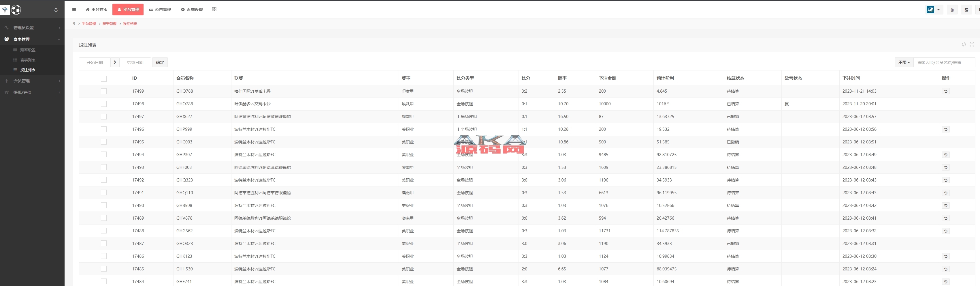Open the 系统设置 top menu
This screenshot has height=286, width=980.
192,10
